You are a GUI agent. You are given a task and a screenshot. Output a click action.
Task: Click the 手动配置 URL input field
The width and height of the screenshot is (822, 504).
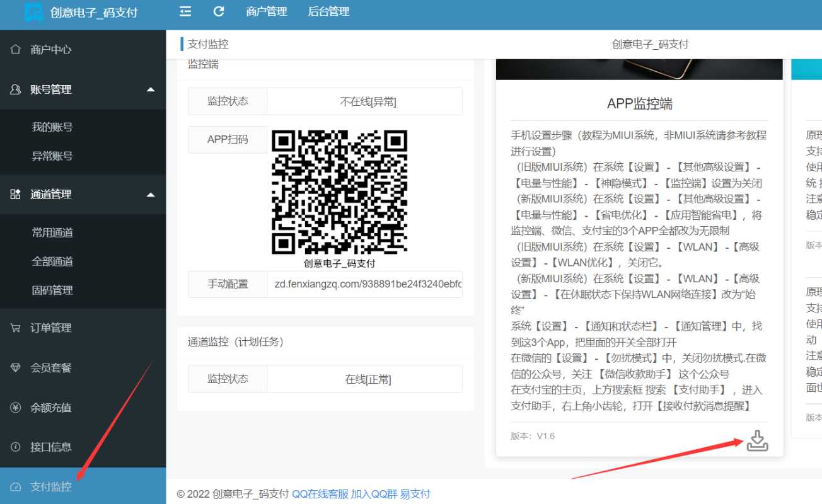click(364, 284)
